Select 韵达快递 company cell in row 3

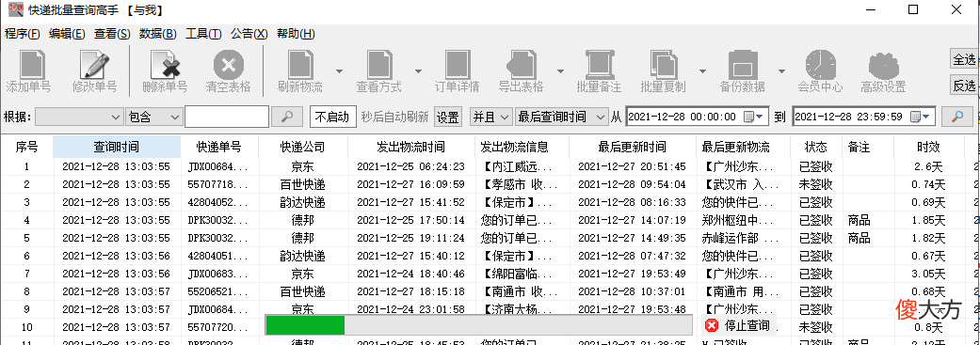[x=302, y=202]
